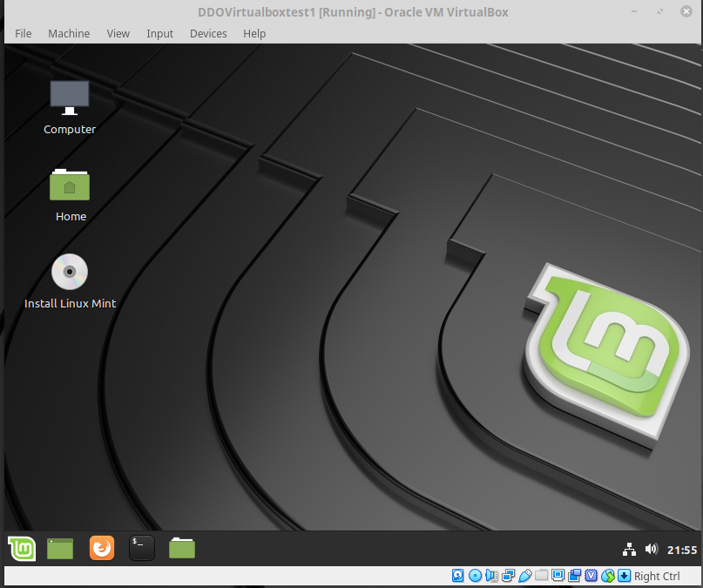Click the hard disk activity indicator

(x=457, y=576)
